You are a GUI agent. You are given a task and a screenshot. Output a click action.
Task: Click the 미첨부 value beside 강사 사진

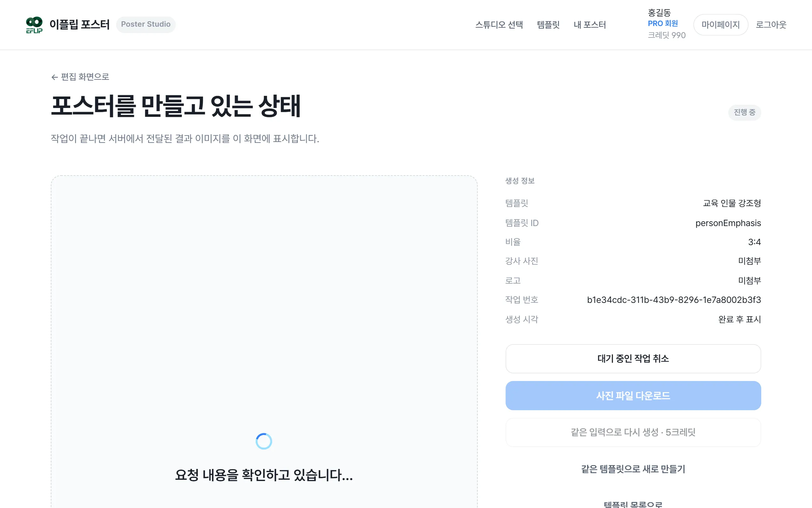(750, 261)
